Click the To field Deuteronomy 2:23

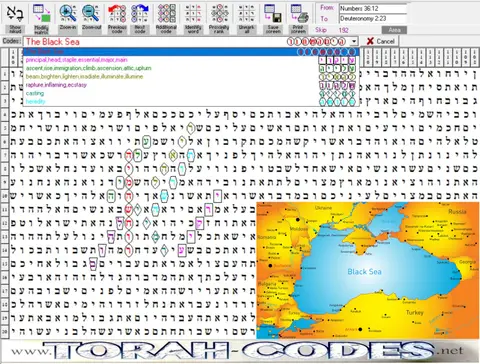[373, 18]
